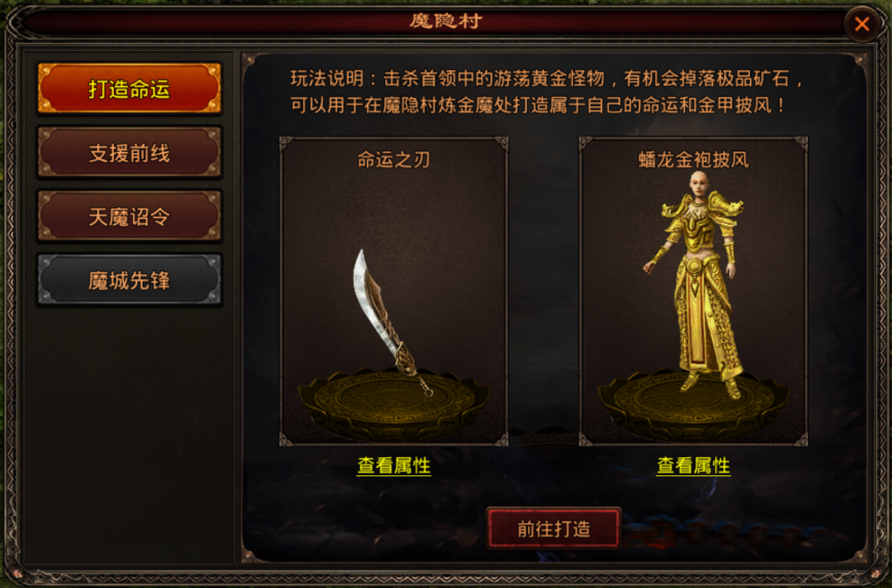
Task: Click the ring pommel on the sword hilt
Action: [428, 391]
